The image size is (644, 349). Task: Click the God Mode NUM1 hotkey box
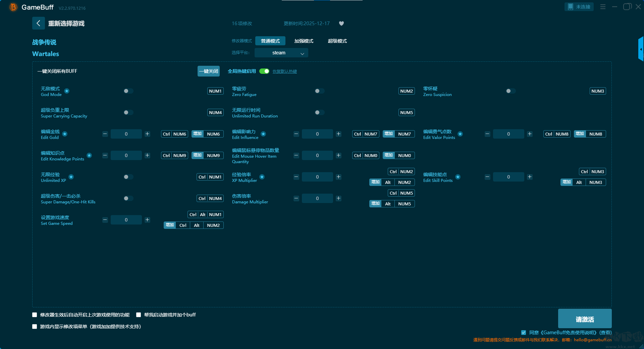(215, 91)
